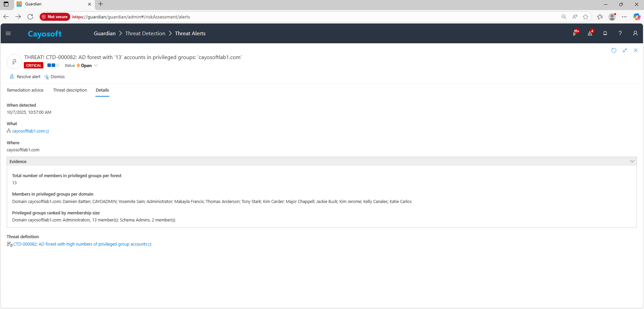Screen dimensions: 644x309
Task: Switch to Remediation advice tab
Action: [25, 90]
